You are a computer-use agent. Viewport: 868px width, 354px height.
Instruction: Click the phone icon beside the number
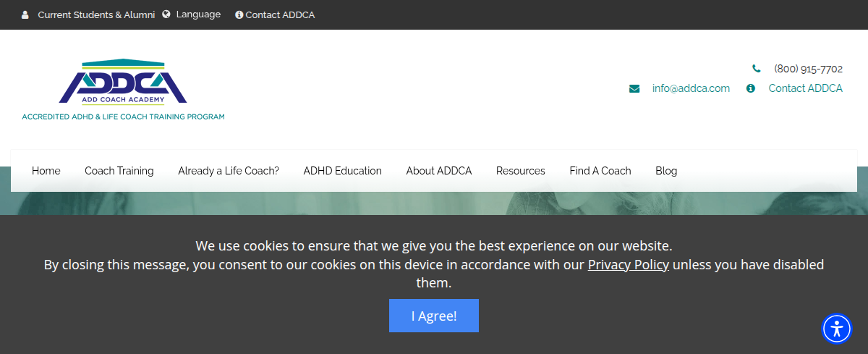tap(757, 69)
